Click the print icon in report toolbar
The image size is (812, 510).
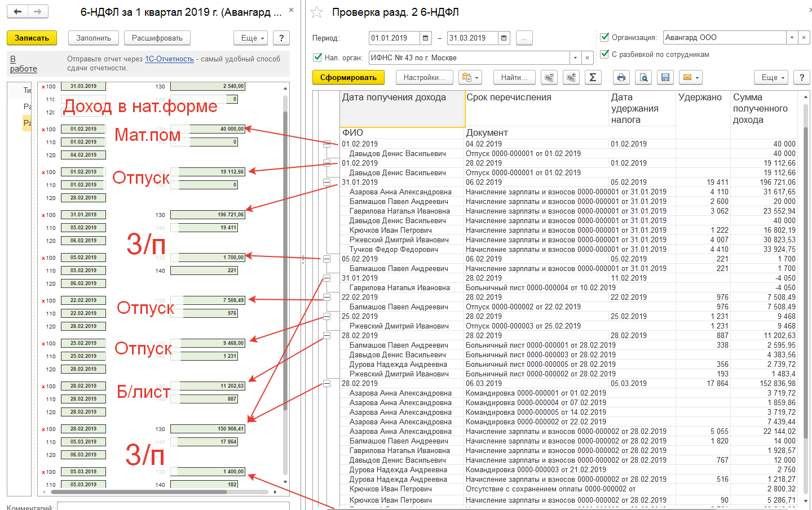(x=621, y=77)
